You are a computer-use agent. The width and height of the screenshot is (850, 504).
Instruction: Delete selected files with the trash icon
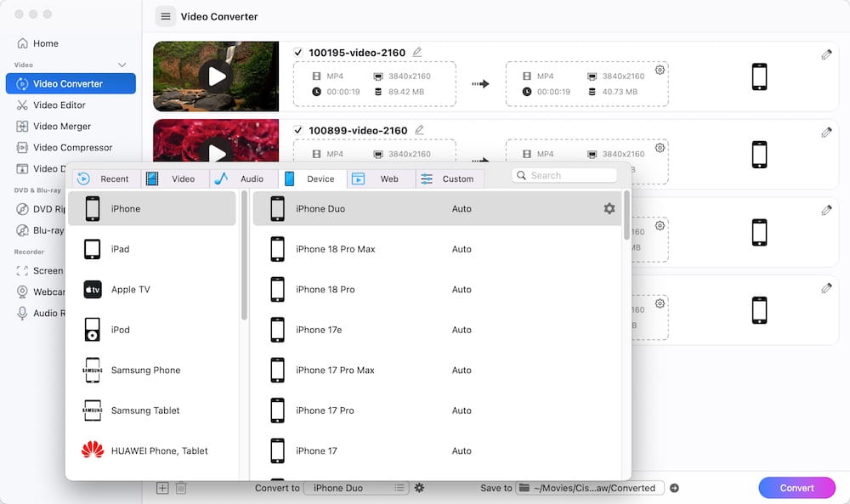coord(181,489)
